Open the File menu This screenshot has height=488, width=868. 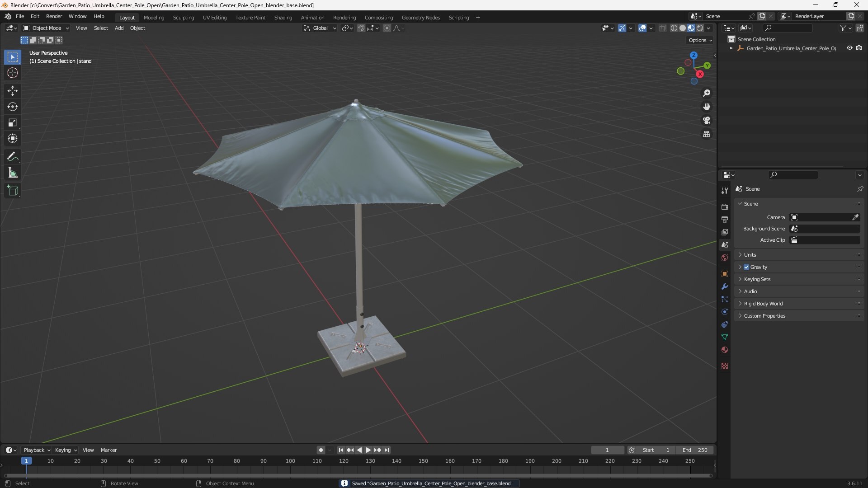click(x=20, y=16)
